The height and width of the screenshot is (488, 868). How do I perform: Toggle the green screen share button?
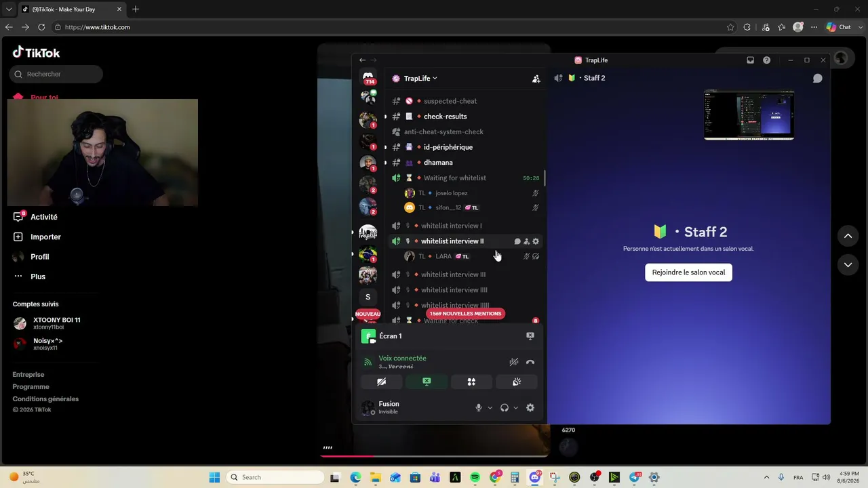[x=427, y=382]
